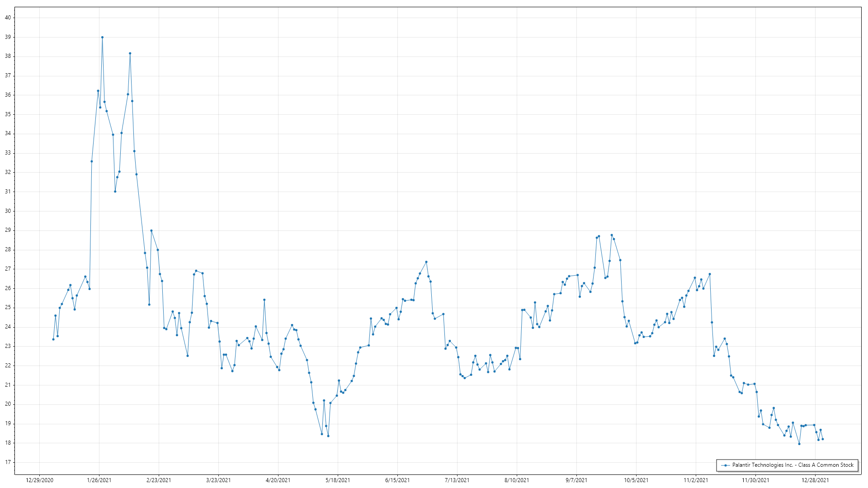Click the 17 value on the y-axis
The height and width of the screenshot is (488, 868).
coord(8,462)
